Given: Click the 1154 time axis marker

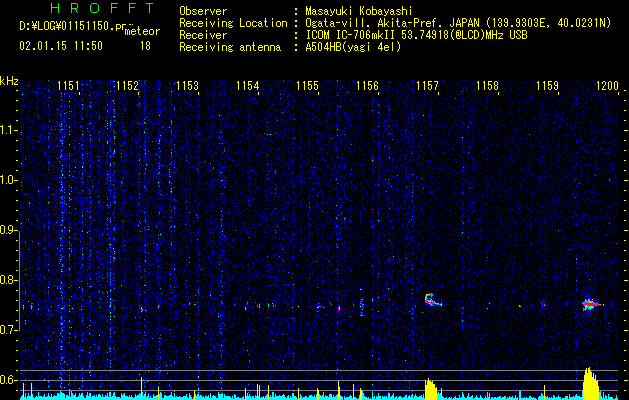Looking at the screenshot, I should point(248,85).
